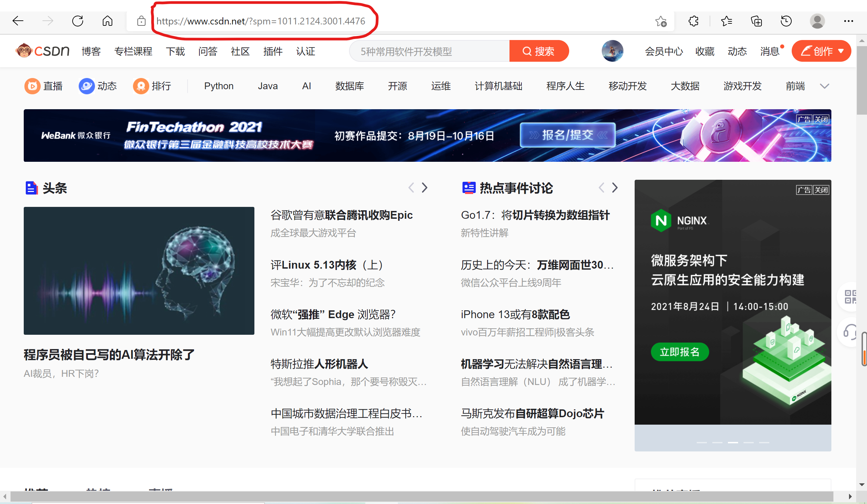
Task: Open the customer service headset icon
Action: pyautogui.click(x=850, y=332)
